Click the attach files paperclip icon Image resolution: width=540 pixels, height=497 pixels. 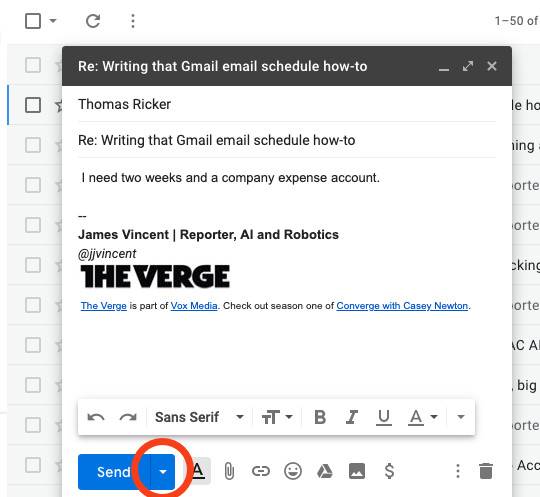229,471
